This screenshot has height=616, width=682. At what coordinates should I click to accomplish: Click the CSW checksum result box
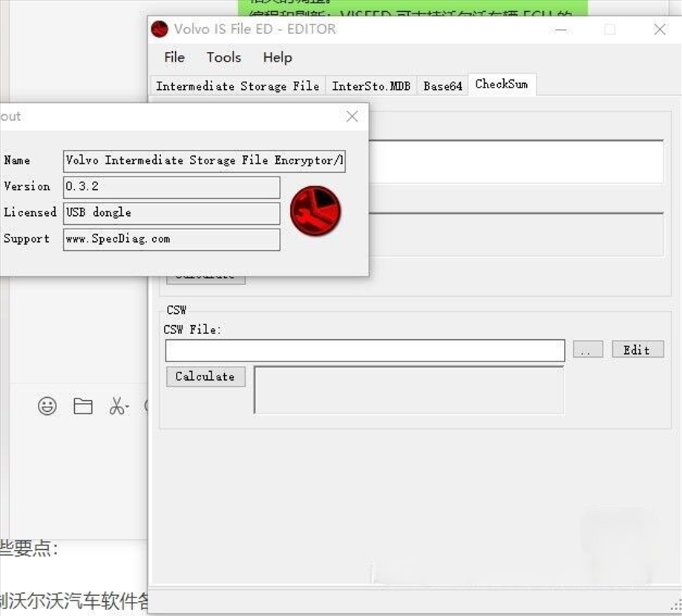[x=409, y=390]
